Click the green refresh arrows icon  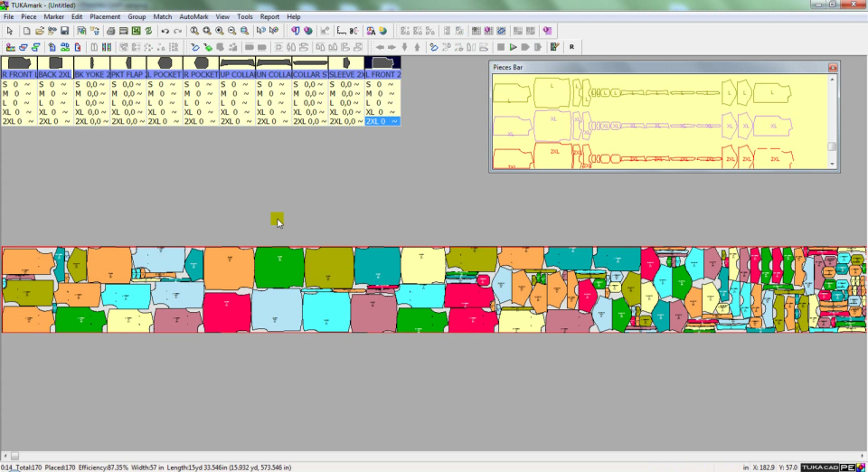(148, 31)
